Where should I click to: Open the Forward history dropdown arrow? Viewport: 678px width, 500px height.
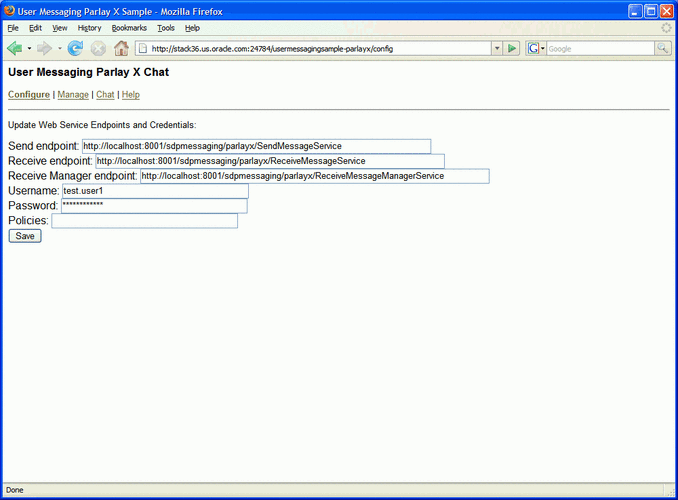pyautogui.click(x=60, y=48)
